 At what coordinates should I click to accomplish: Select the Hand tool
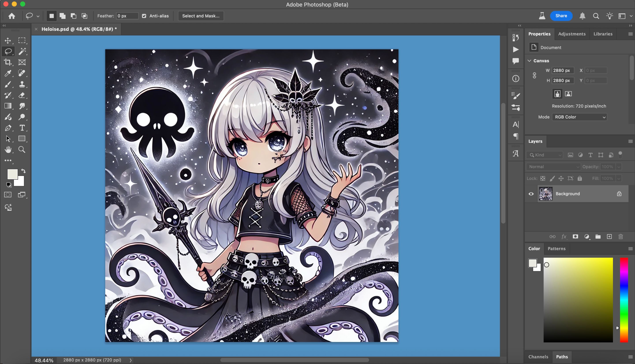click(x=8, y=150)
